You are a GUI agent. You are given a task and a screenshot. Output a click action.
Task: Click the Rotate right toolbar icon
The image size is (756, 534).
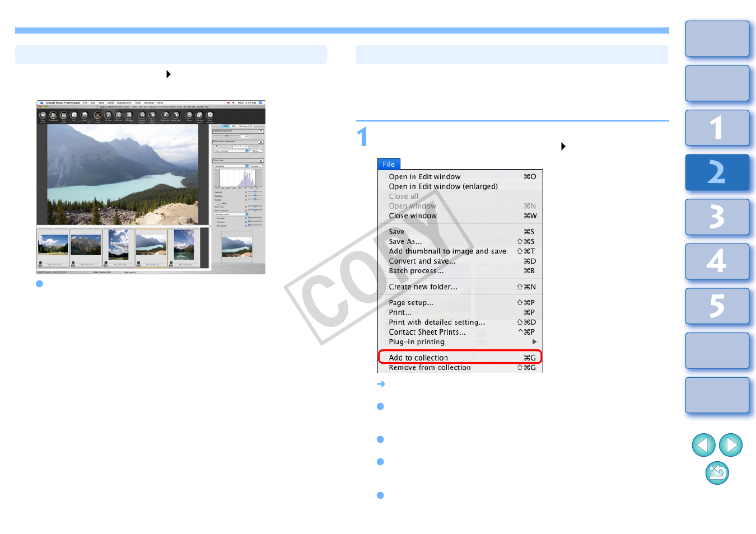coord(175,115)
